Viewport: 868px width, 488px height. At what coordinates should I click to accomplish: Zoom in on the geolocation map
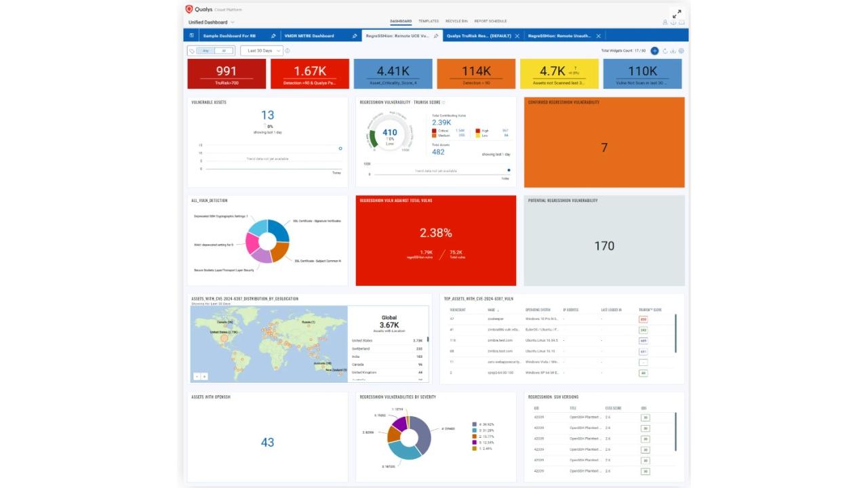204,376
